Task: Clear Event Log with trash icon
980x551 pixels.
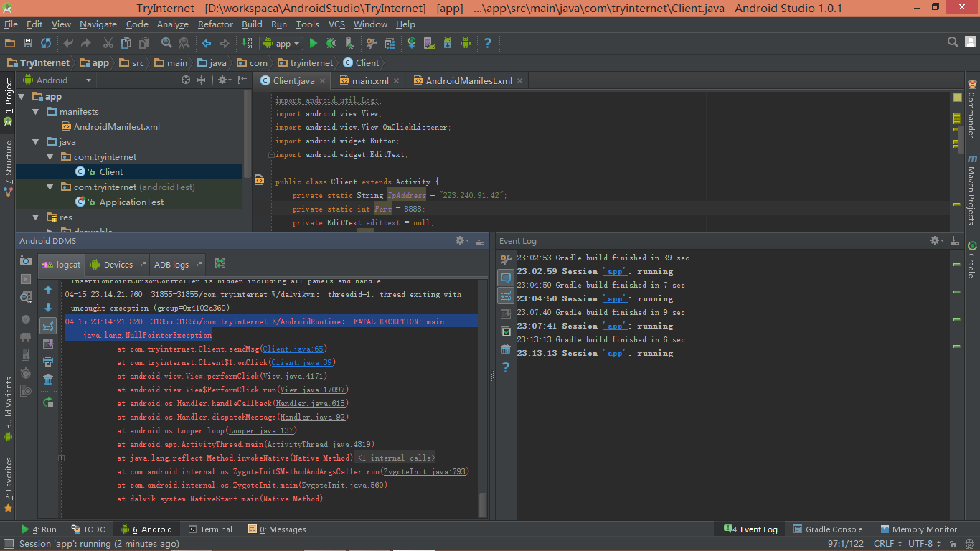Action: [506, 349]
